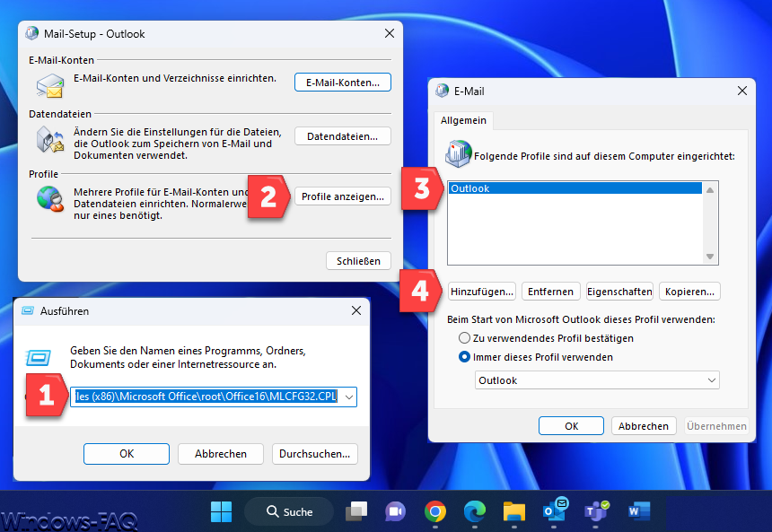Open Microsoft Edge from the taskbar

click(x=475, y=512)
